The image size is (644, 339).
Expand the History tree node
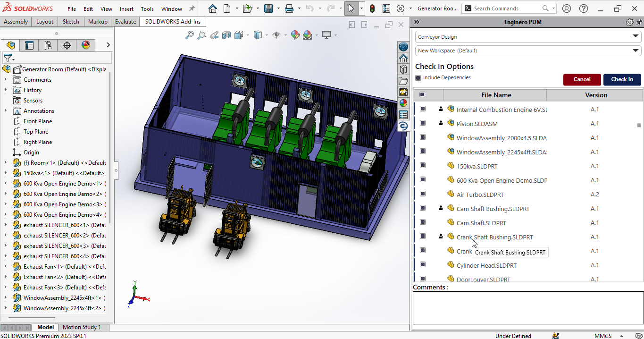[6, 90]
